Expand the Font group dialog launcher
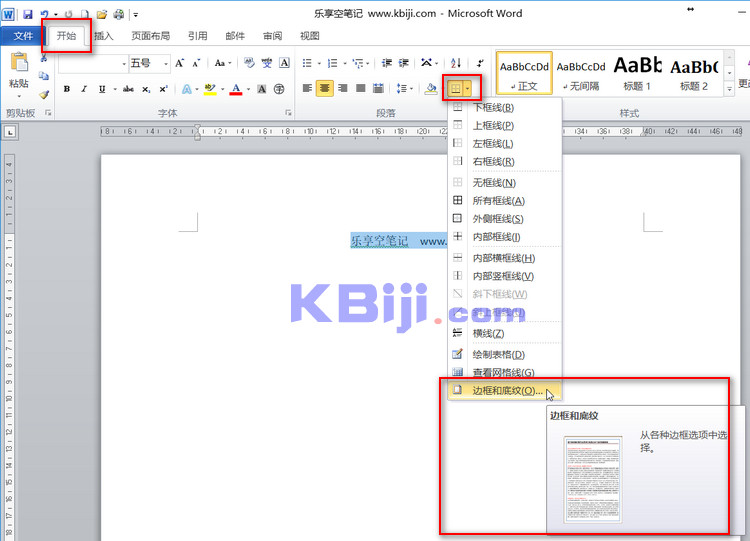Viewport: 750px width, 541px height. pos(288,113)
